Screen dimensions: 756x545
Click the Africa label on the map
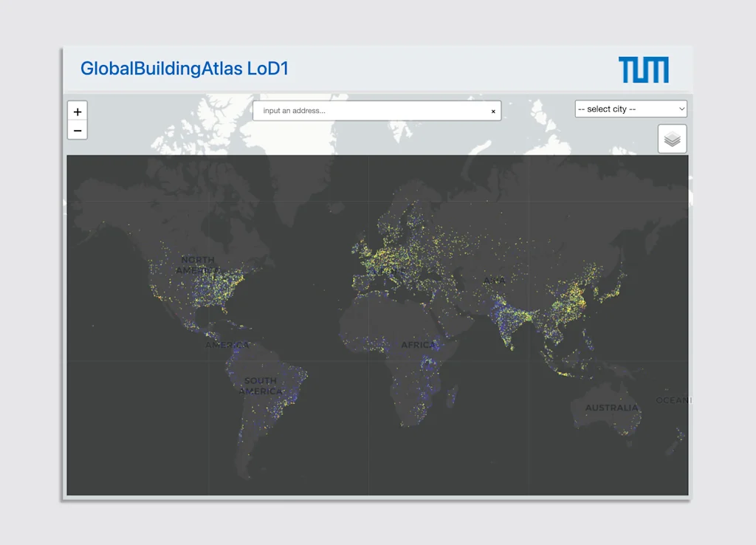pyautogui.click(x=418, y=345)
